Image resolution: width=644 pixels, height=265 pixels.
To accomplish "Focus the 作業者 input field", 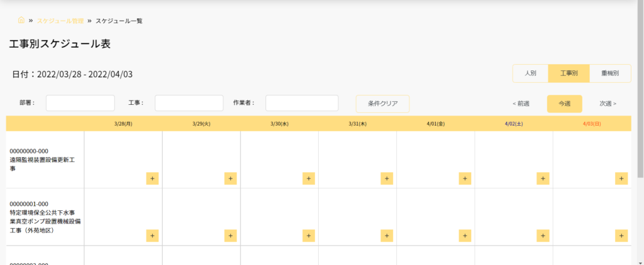I will (x=302, y=103).
